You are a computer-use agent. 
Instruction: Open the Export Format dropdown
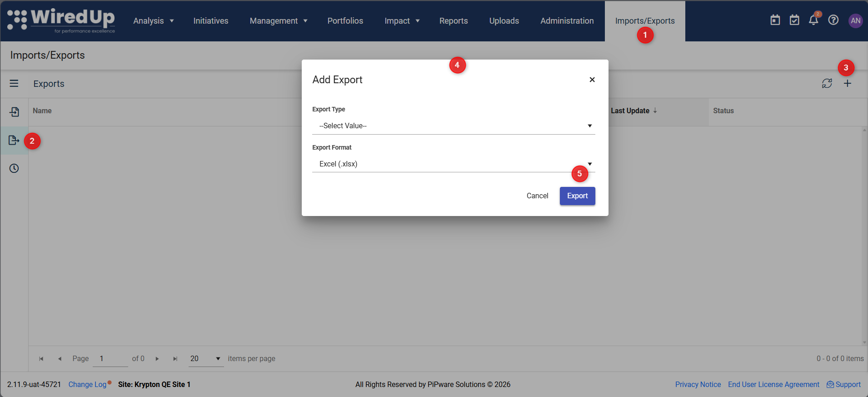(x=454, y=164)
